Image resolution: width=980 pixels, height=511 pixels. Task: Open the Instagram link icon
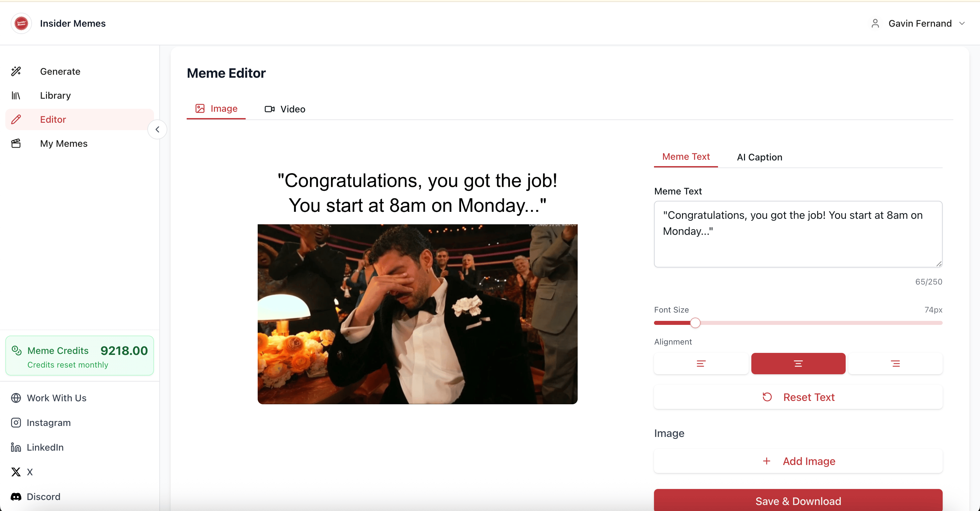click(16, 423)
